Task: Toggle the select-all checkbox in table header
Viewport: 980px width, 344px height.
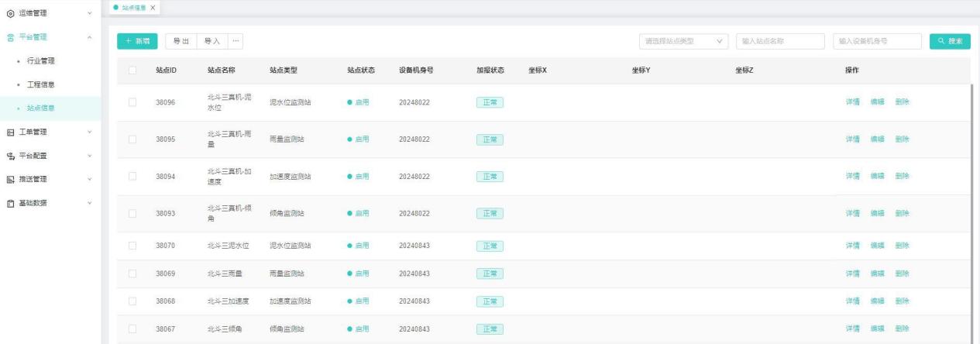Action: (133, 71)
